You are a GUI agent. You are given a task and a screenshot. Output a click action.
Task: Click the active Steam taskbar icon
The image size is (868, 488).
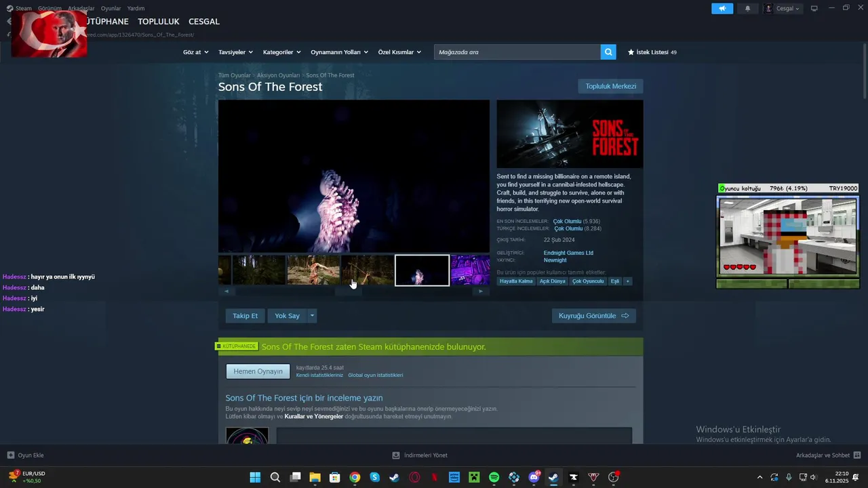(553, 477)
